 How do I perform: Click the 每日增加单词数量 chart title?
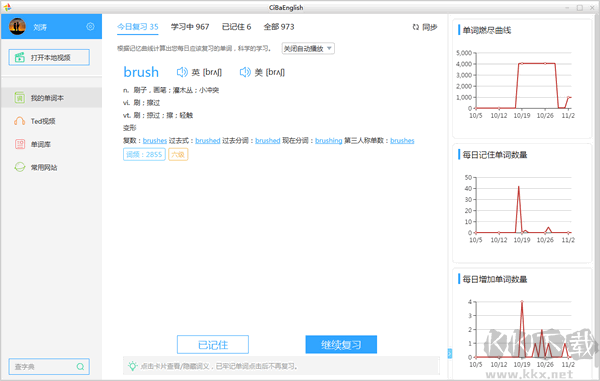495,279
